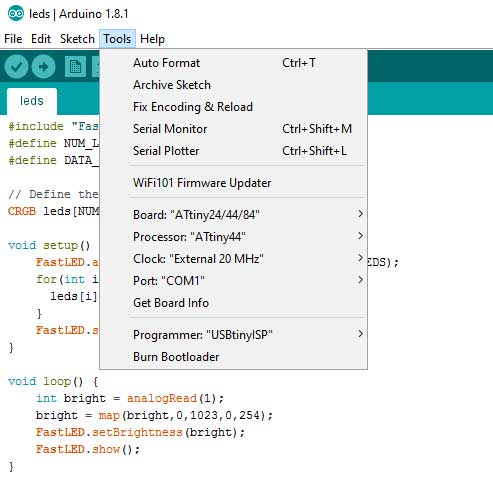Image resolution: width=493 pixels, height=482 pixels.
Task: Click the Upload arrow toolbar icon
Action: click(x=43, y=67)
